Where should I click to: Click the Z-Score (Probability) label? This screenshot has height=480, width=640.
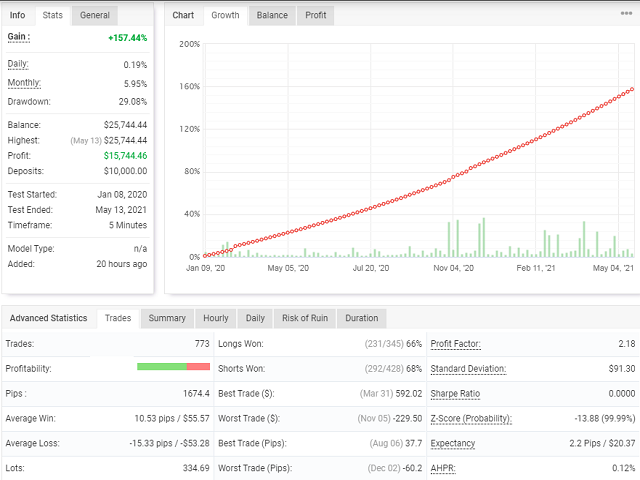tap(471, 419)
